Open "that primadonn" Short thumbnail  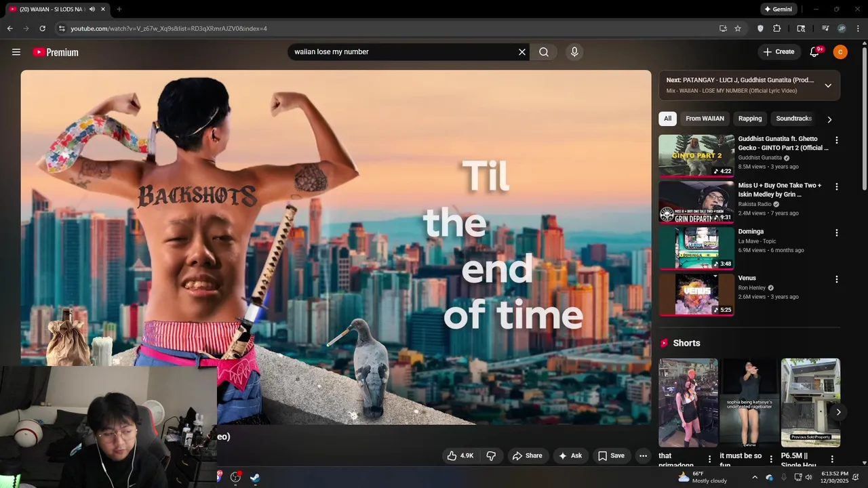coord(688,403)
